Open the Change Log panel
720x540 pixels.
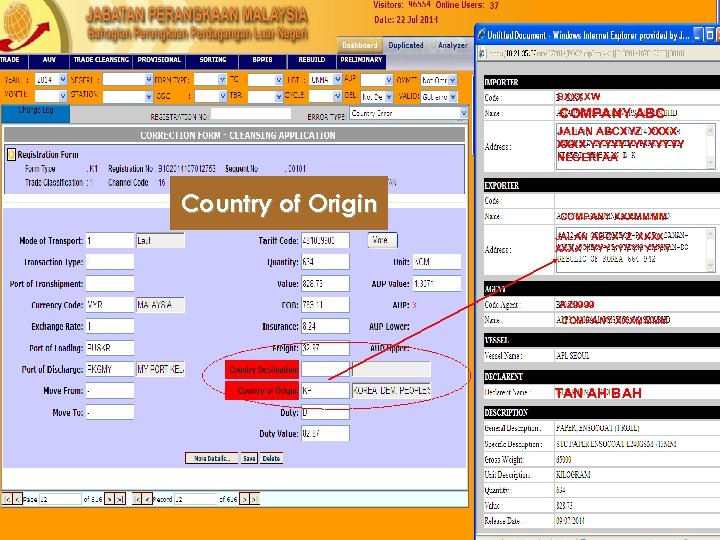35,113
